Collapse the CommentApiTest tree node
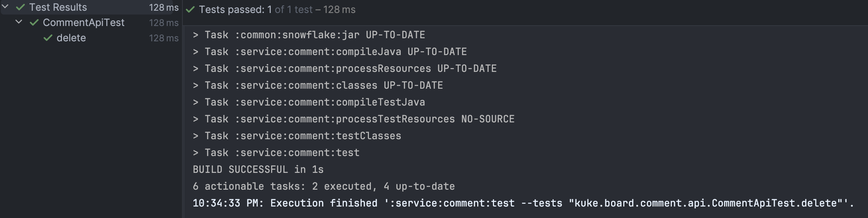868x218 pixels. tap(19, 22)
